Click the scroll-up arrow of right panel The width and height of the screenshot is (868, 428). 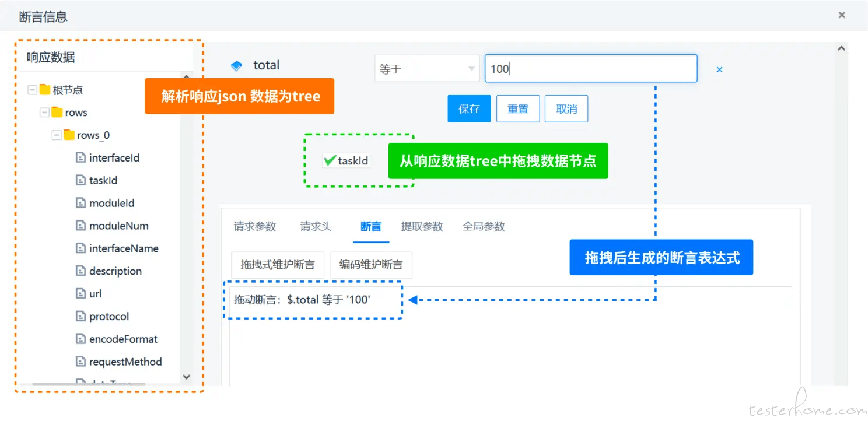(x=841, y=49)
